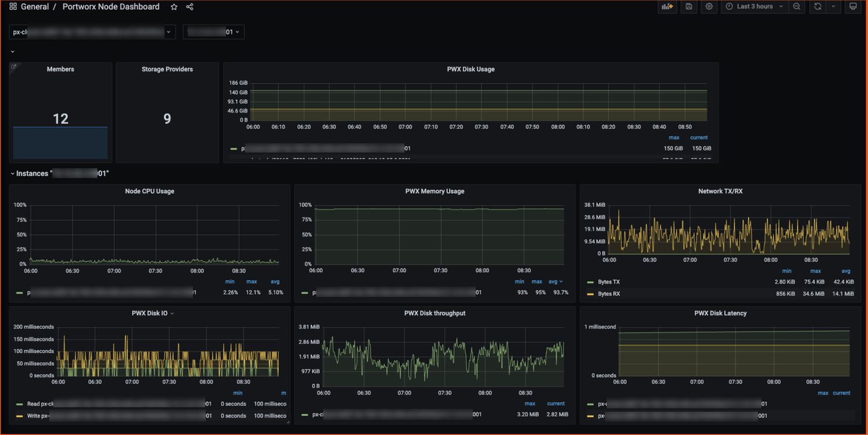Image resolution: width=868 pixels, height=435 pixels.
Task: Click the Members stat value 12
Action: (x=61, y=119)
